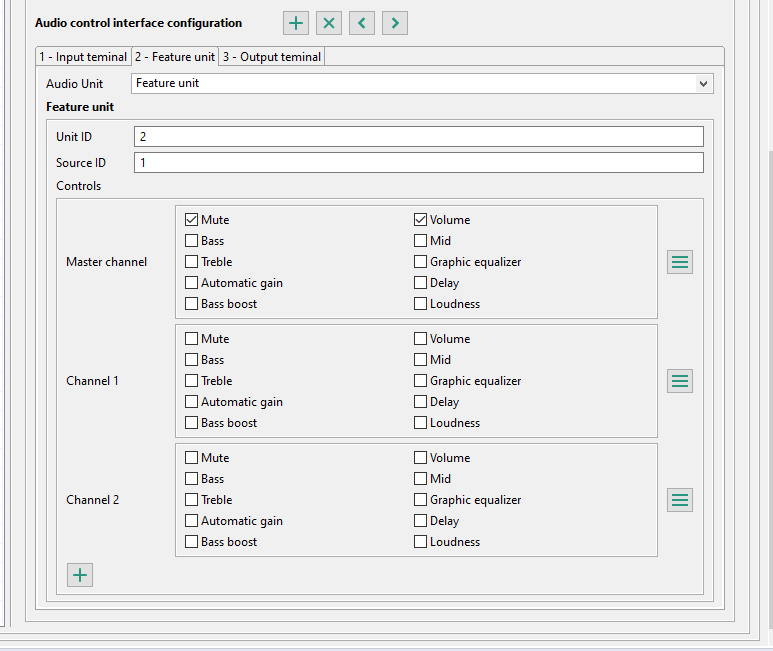The width and height of the screenshot is (773, 651).
Task: Open the Audio Unit dropdown
Action: click(x=422, y=83)
